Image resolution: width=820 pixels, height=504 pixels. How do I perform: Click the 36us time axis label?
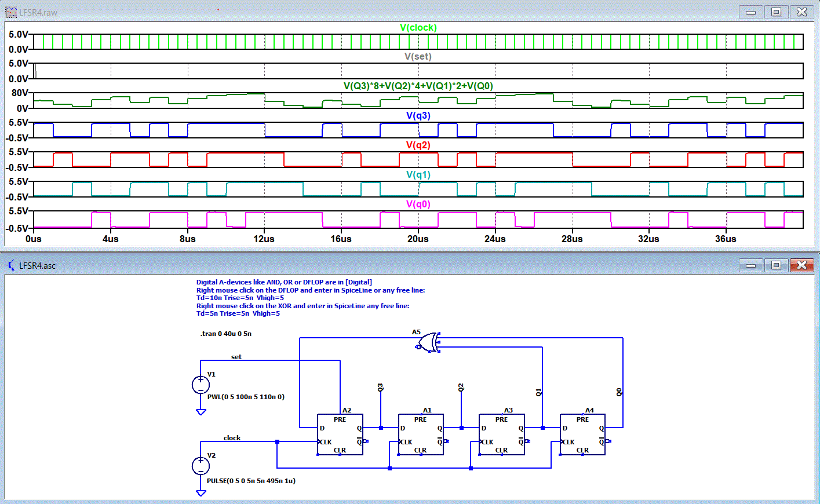pyautogui.click(x=726, y=239)
